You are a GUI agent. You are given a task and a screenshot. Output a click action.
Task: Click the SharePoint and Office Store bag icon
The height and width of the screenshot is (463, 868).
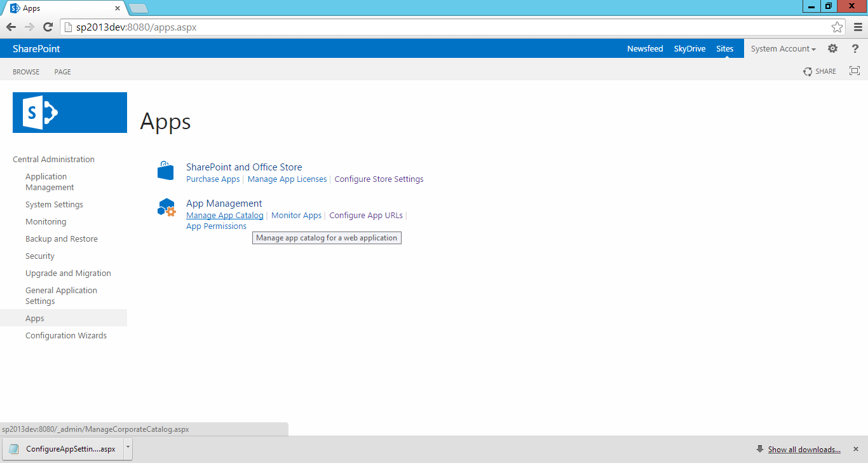[165, 170]
